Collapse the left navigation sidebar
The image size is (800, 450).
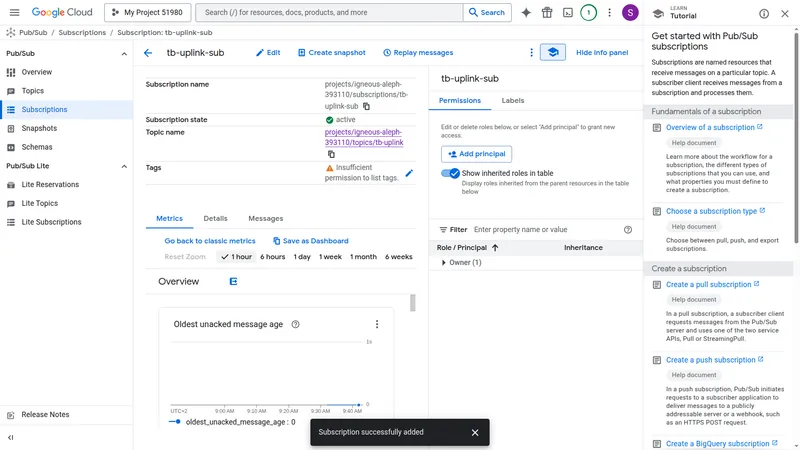11,437
